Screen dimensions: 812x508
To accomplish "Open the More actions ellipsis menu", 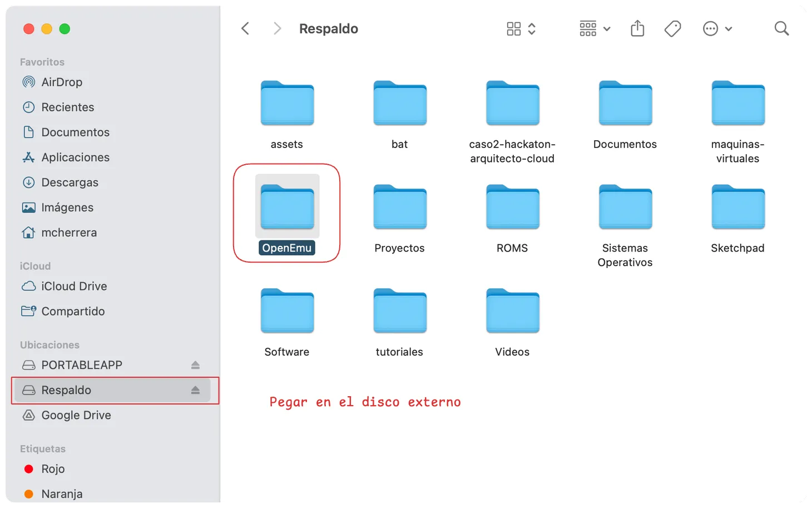I will click(717, 29).
